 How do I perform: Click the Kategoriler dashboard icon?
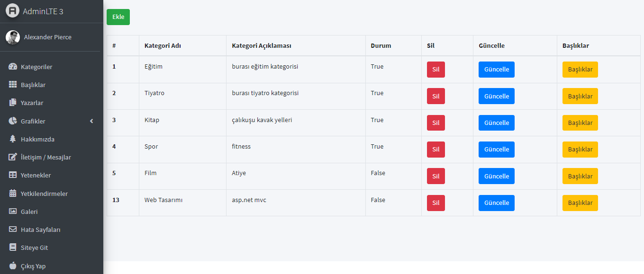click(13, 67)
